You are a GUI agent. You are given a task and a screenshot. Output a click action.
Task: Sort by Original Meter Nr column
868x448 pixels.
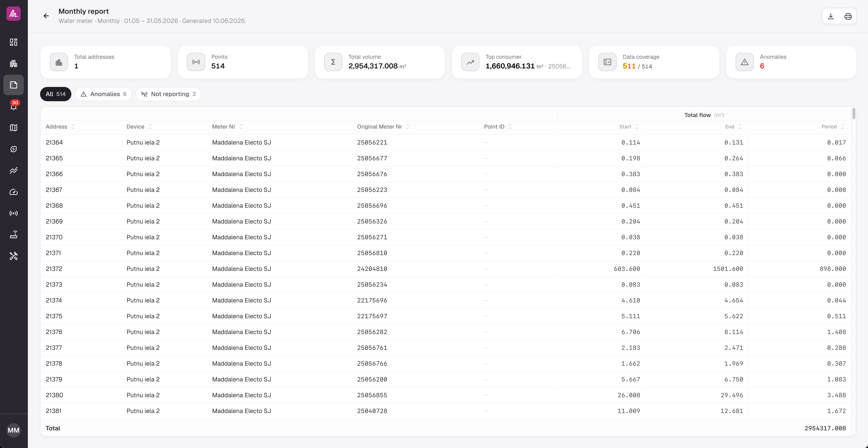pyautogui.click(x=383, y=127)
